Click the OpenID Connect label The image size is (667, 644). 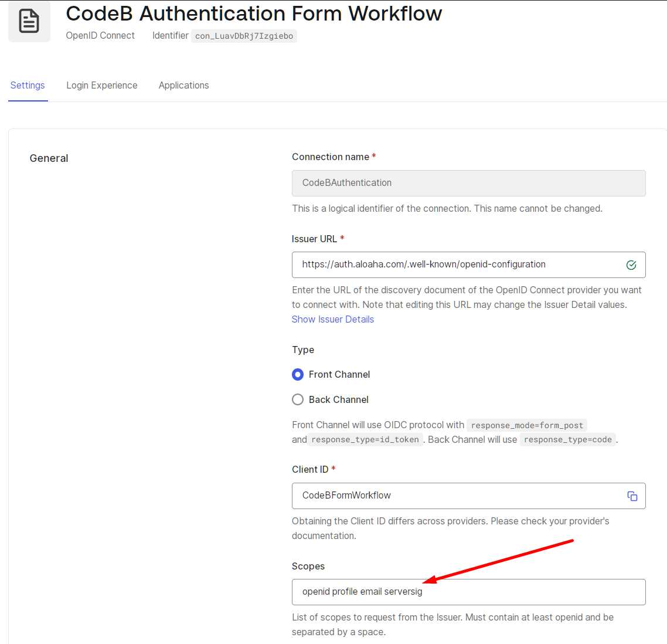tap(100, 35)
